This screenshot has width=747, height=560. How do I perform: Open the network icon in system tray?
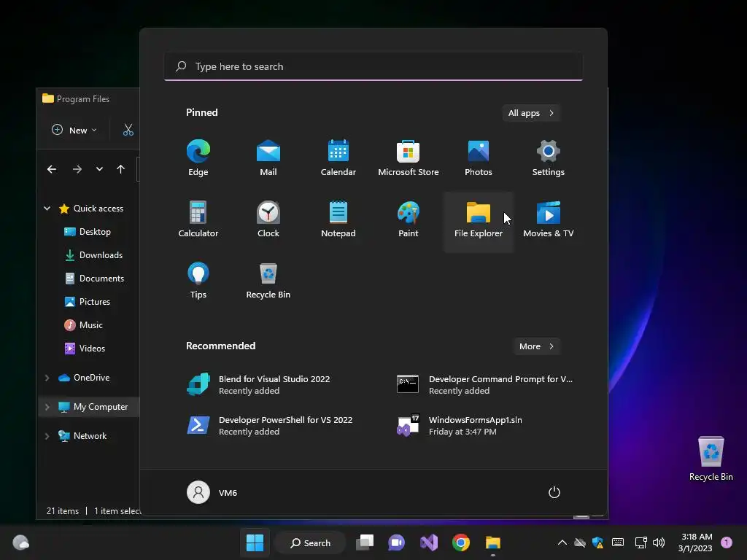point(640,542)
